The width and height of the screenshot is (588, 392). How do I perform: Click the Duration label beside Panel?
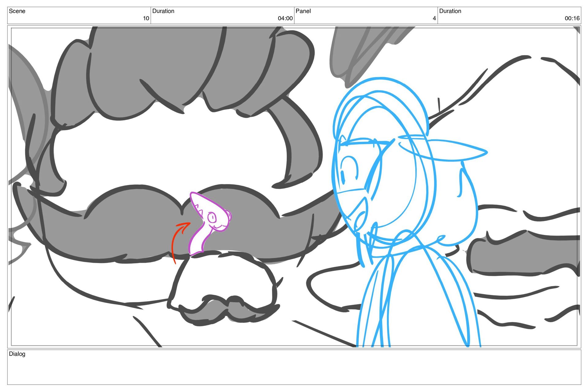pos(450,11)
